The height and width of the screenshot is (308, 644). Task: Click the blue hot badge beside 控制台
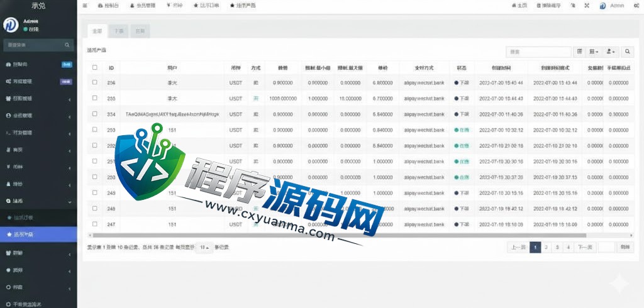coord(67,65)
